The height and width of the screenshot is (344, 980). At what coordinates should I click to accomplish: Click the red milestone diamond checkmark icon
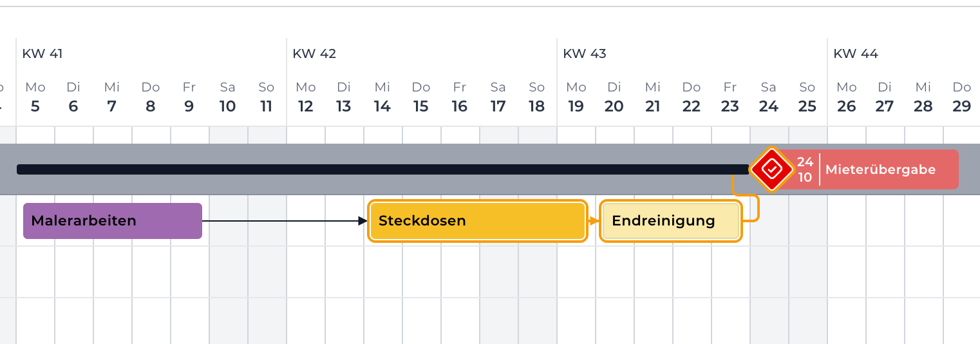(772, 169)
